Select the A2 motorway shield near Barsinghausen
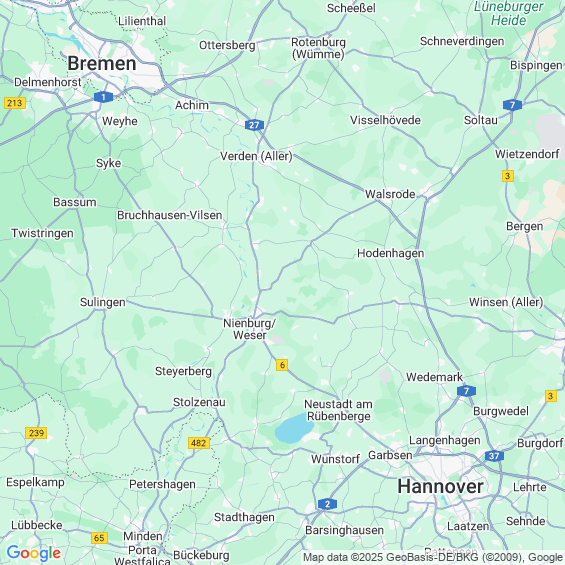Image resolution: width=565 pixels, height=565 pixels. 327,504
